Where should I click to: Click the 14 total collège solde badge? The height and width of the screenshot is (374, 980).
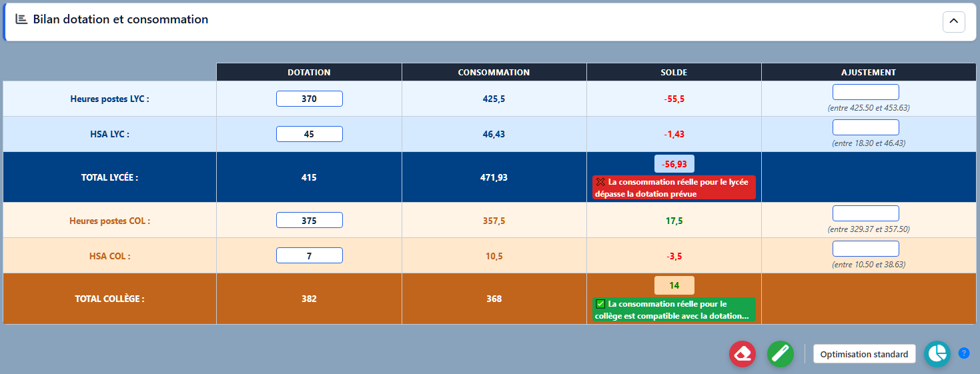(674, 285)
